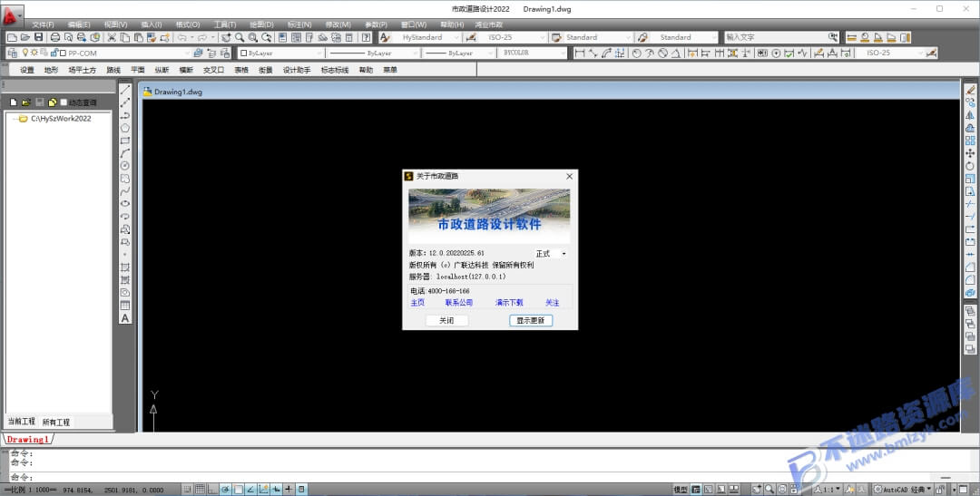Toggle the 模型 model space button
This screenshot has width=980, height=496.
[x=681, y=489]
